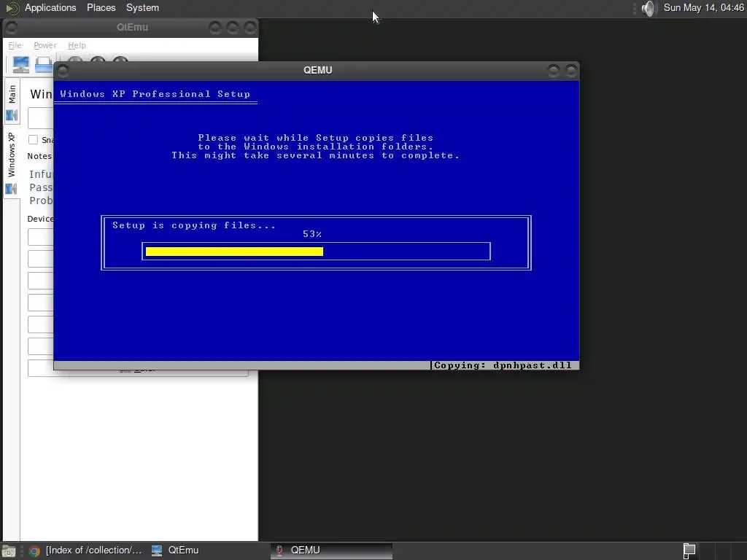Click the QtEmu window title bar

(132, 28)
